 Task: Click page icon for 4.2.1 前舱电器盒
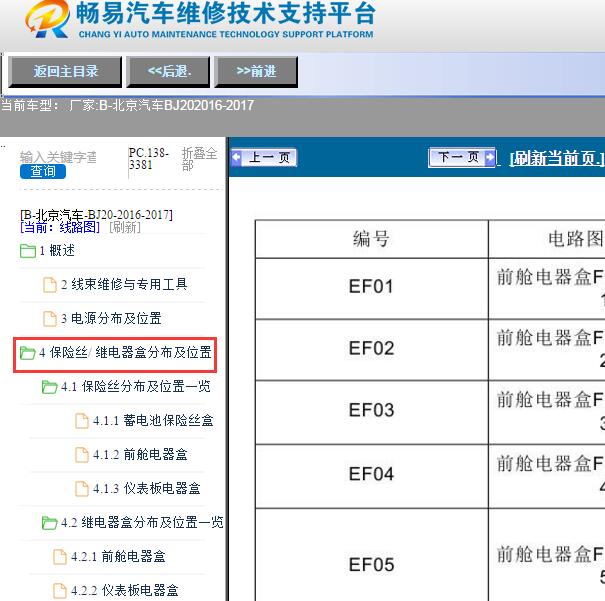[x=60, y=557]
